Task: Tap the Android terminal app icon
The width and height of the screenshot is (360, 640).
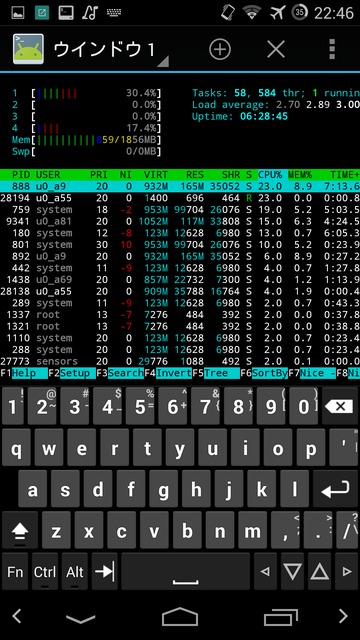Action: coord(28,49)
